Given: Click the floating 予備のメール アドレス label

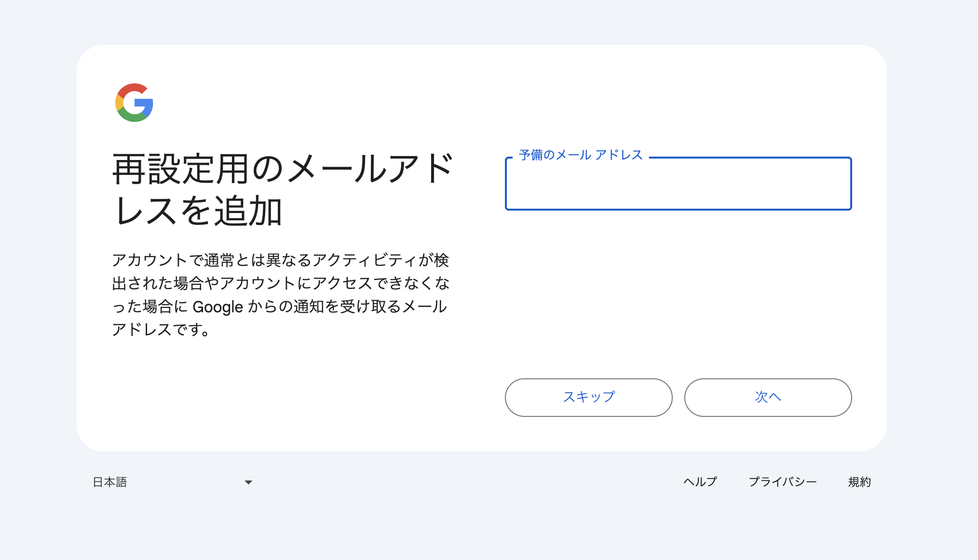Looking at the screenshot, I should [581, 155].
